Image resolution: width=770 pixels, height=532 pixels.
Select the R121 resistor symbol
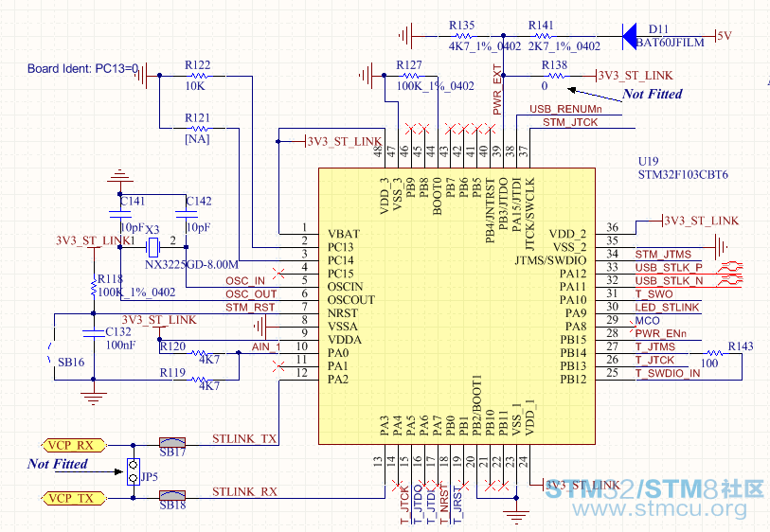point(200,129)
